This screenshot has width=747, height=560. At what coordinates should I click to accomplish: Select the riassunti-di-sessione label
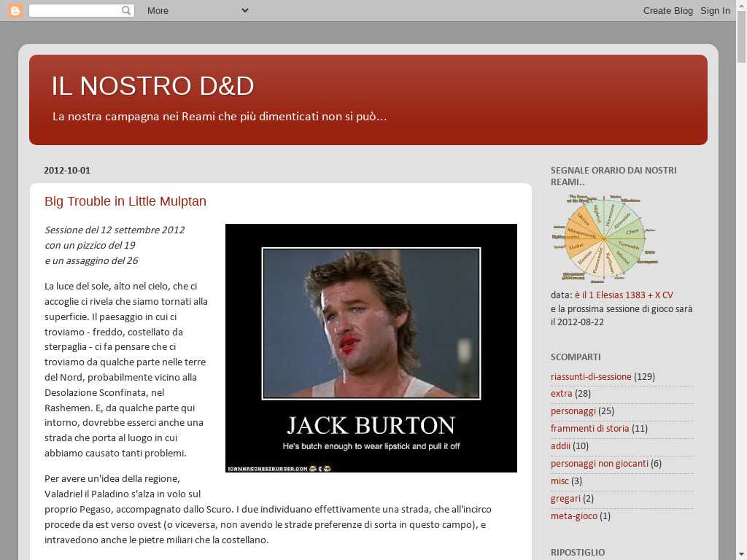[x=591, y=377]
